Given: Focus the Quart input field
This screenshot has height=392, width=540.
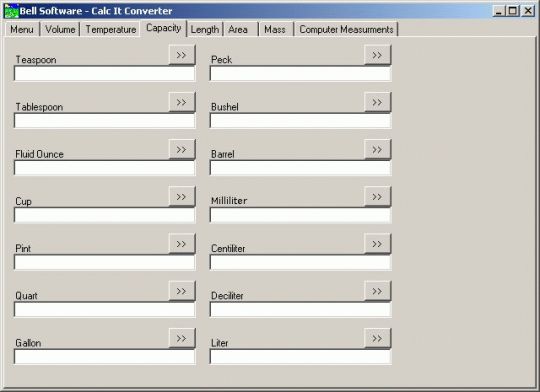Looking at the screenshot, I should pyautogui.click(x=104, y=309).
